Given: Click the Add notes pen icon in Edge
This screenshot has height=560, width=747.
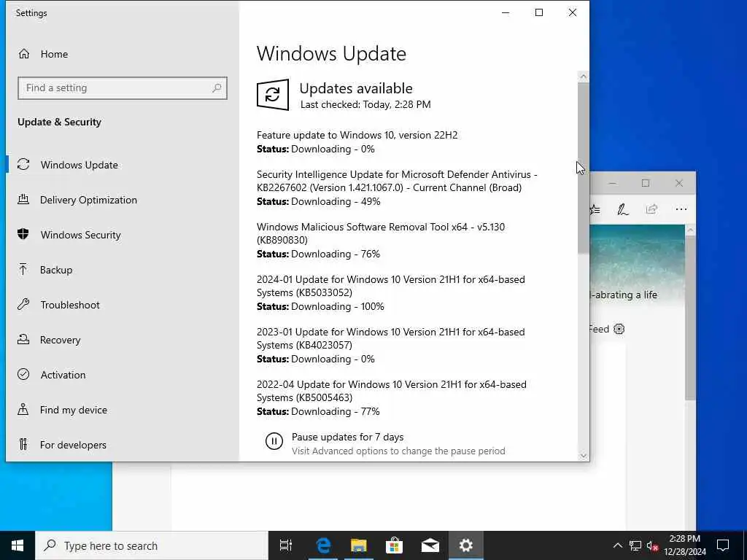Looking at the screenshot, I should 623,209.
